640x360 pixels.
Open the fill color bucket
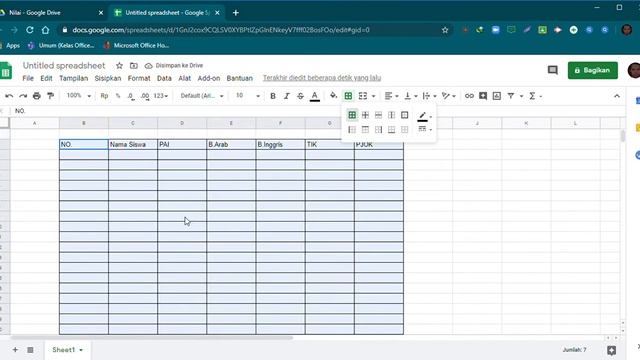(x=333, y=96)
